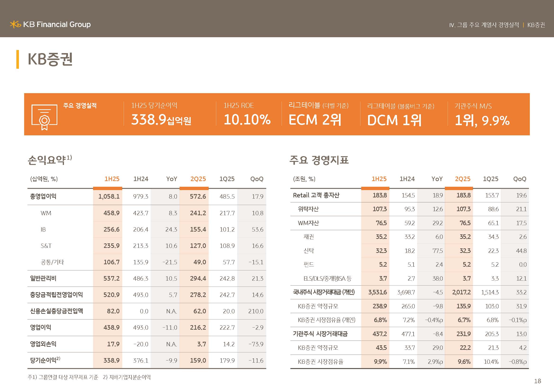Click the orange title accent bar
Image resolution: width=554 pixels, height=392 pixels.
pos(18,59)
